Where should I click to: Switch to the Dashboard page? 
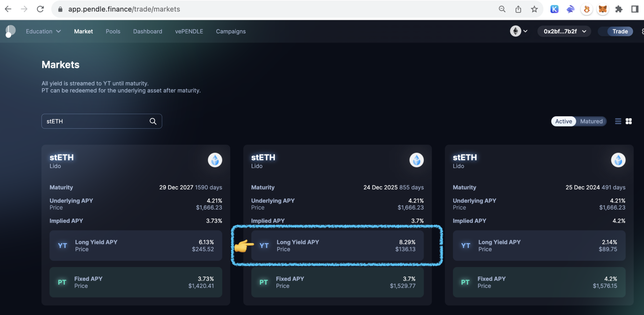coord(147,31)
